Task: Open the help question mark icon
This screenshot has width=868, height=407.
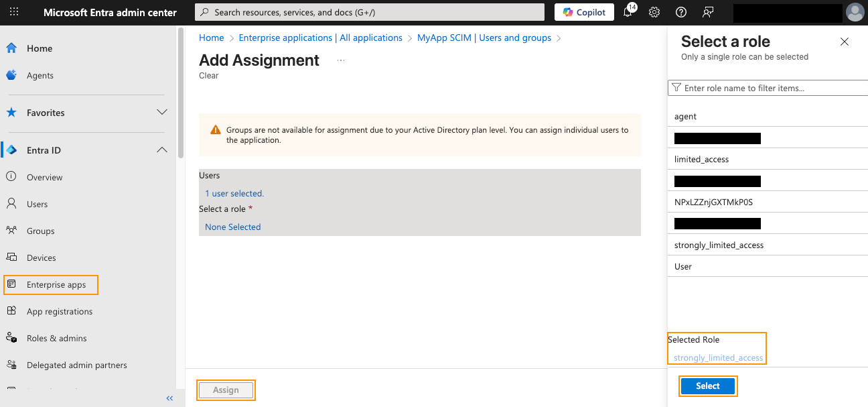Action: point(681,12)
